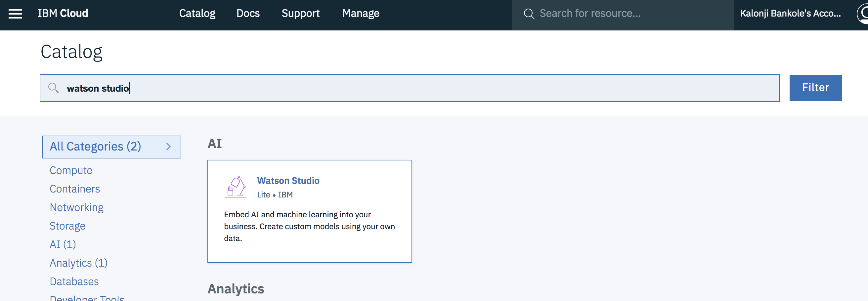Open the user profile avatar icon

tap(863, 14)
